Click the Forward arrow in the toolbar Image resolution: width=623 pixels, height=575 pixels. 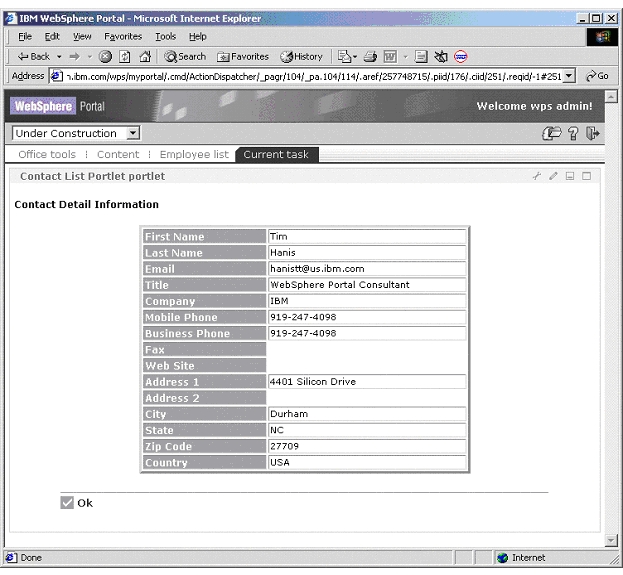coord(74,57)
